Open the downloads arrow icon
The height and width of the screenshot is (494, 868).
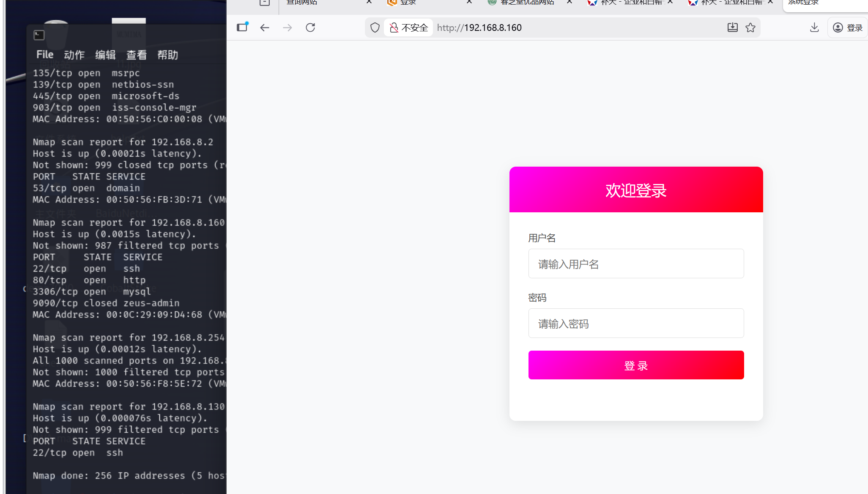(x=814, y=28)
